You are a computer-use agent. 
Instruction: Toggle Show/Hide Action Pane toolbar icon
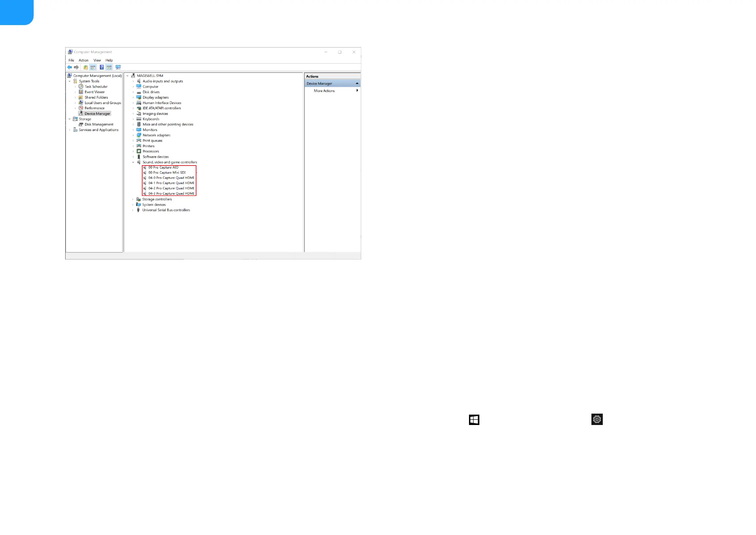pyautogui.click(x=109, y=67)
